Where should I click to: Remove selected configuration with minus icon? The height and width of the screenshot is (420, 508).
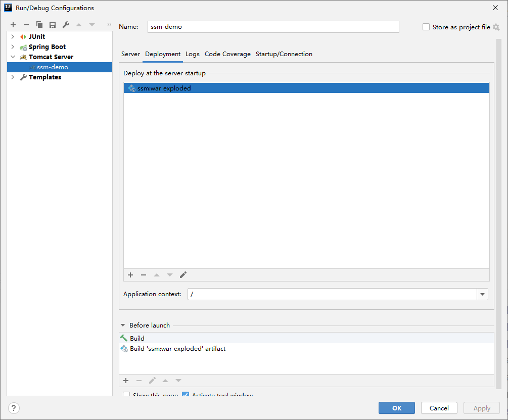point(26,25)
